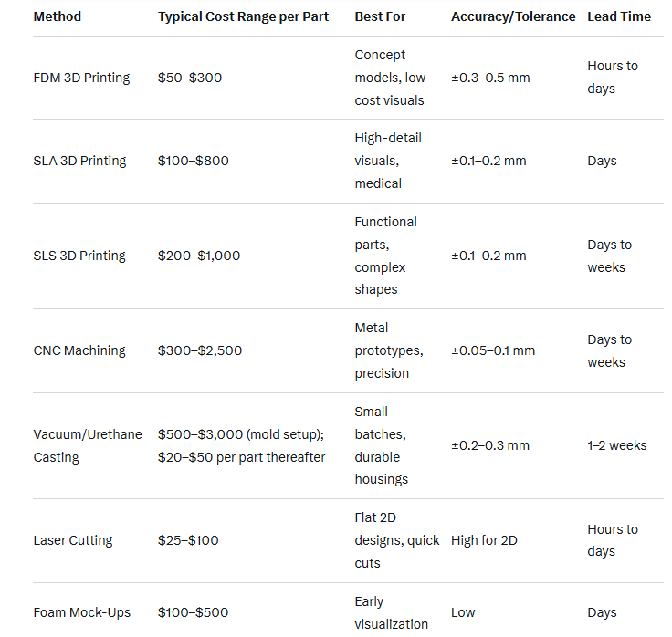This screenshot has width=672, height=637.
Task: Click the Accuracy/Tolerance column header
Action: click(x=513, y=16)
